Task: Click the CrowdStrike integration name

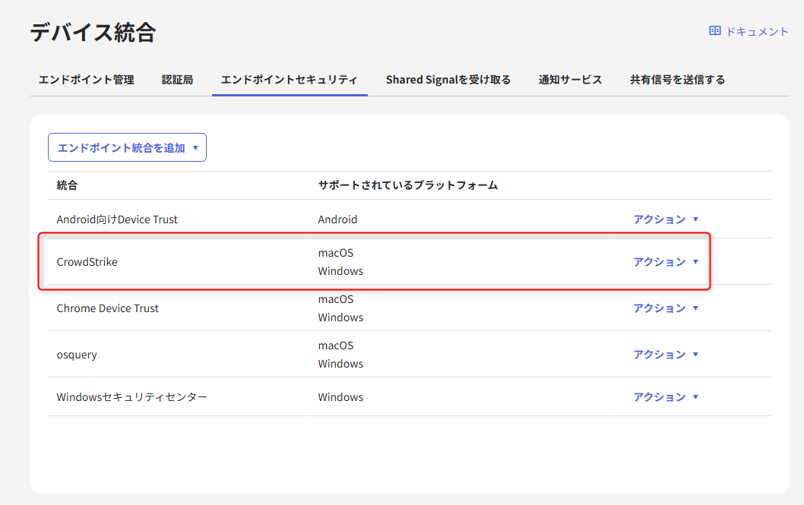Action: (x=87, y=261)
